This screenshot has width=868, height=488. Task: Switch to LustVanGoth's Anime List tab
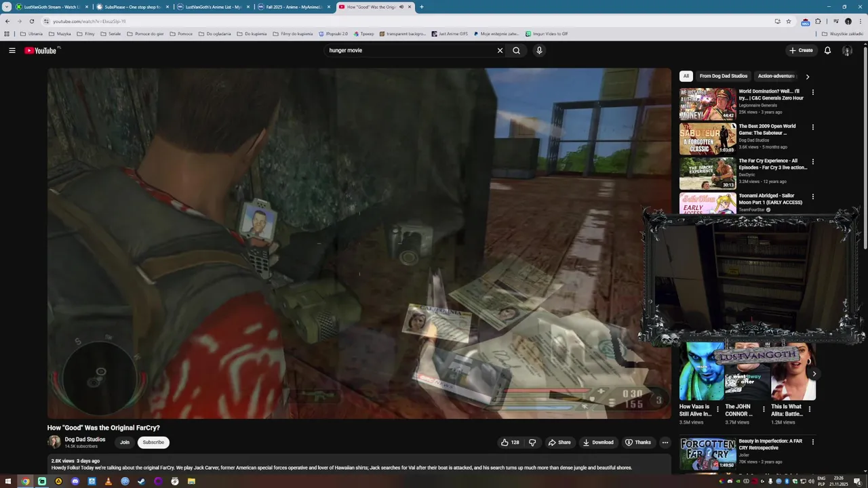213,7
